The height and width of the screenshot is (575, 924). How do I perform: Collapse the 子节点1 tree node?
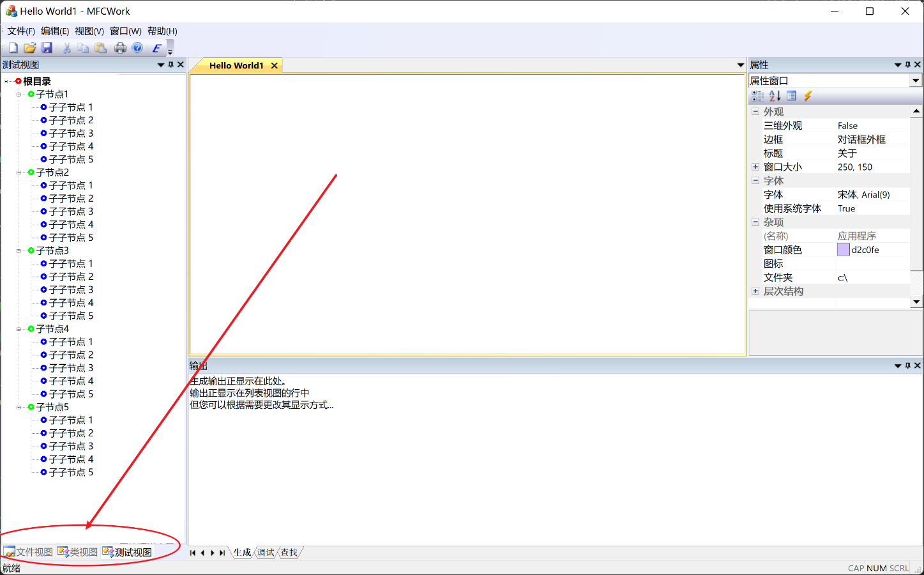[19, 94]
